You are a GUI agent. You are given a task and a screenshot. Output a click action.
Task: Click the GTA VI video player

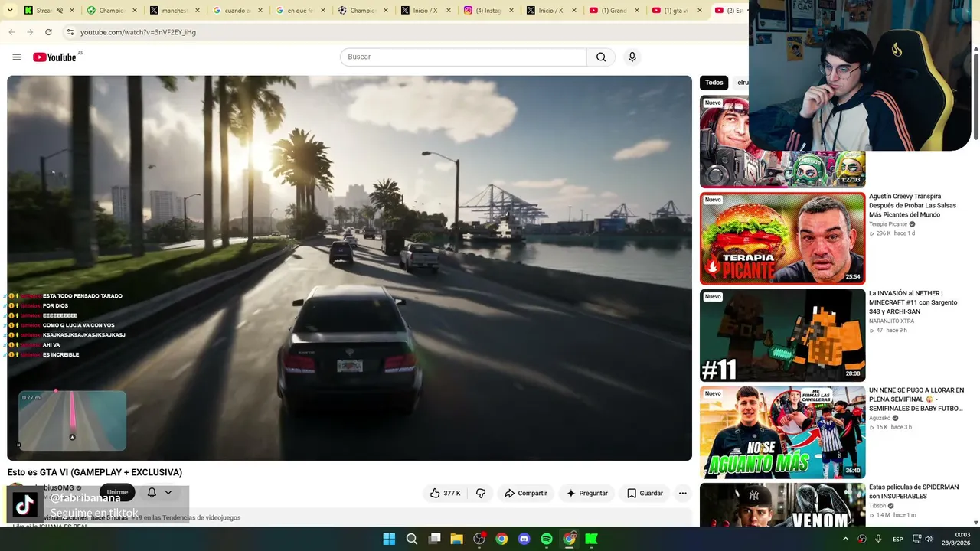(x=349, y=268)
